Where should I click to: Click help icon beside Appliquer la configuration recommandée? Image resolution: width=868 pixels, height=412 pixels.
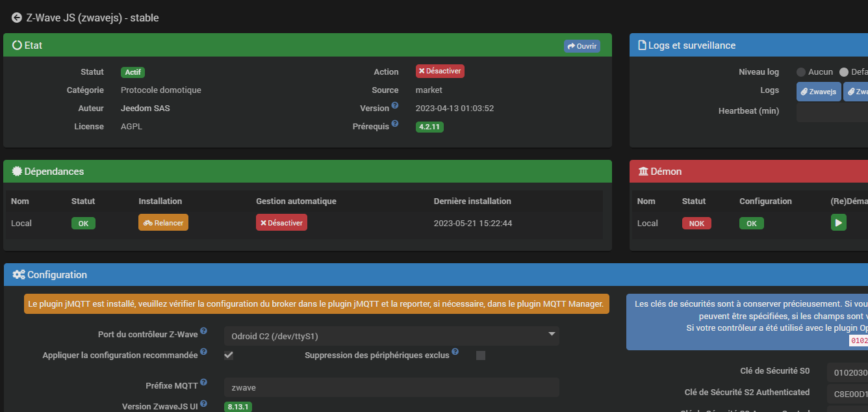pos(203,352)
